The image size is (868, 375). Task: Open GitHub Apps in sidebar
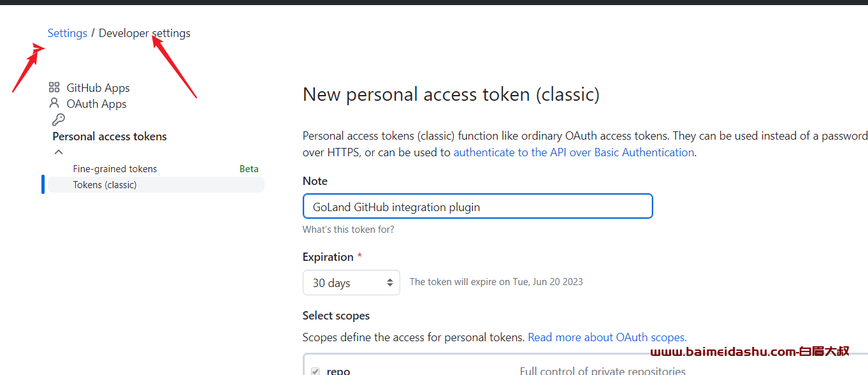pos(98,88)
